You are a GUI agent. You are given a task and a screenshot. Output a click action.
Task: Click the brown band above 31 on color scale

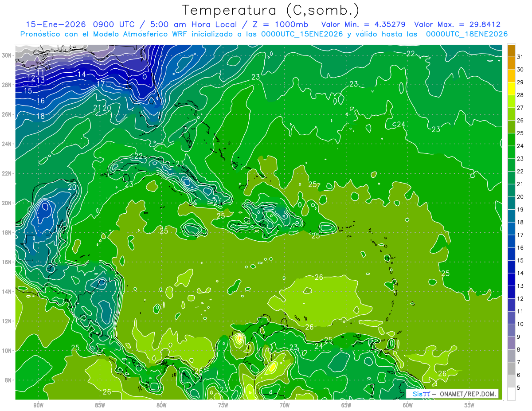click(x=511, y=51)
